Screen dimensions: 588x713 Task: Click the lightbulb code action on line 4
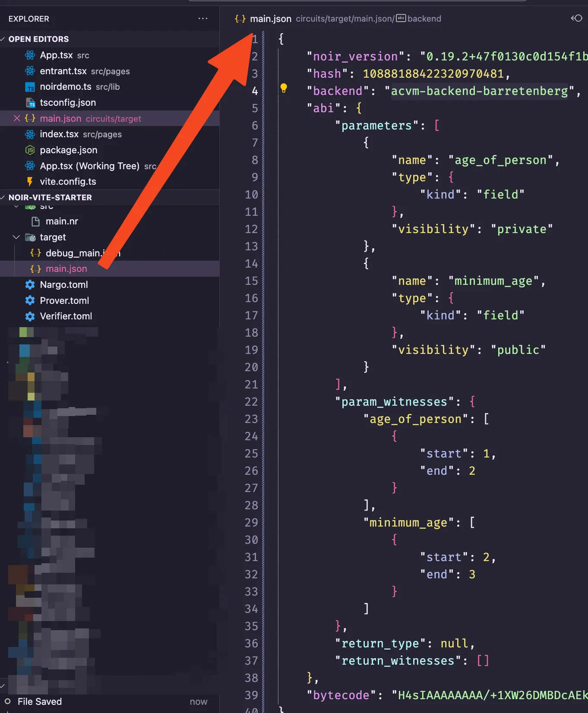284,88
